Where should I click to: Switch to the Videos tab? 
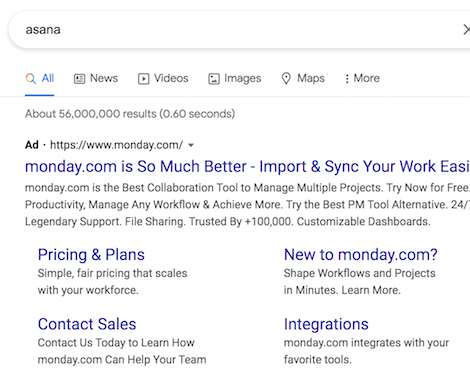[x=163, y=79]
